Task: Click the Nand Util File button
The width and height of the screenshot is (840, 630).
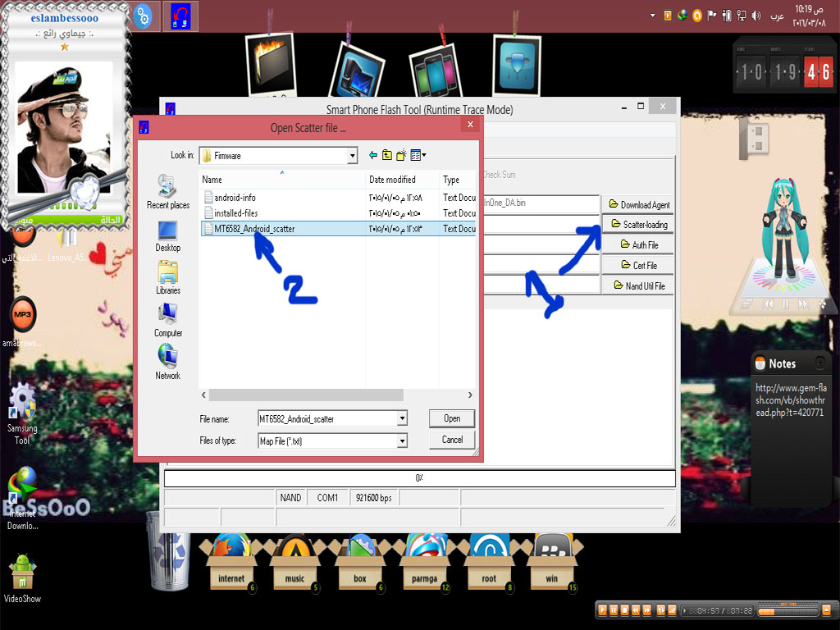Action: [x=638, y=285]
